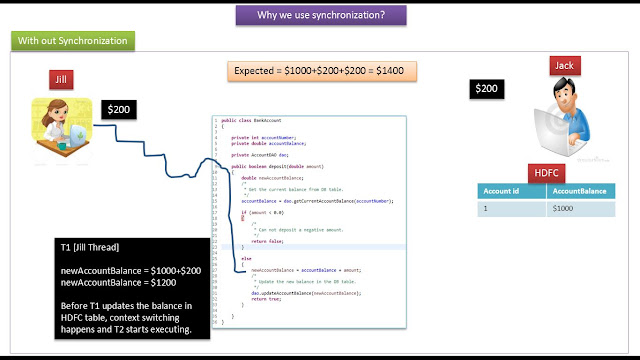
Task: Click 'private AccountDAO dao;' code line
Action: 260,155
